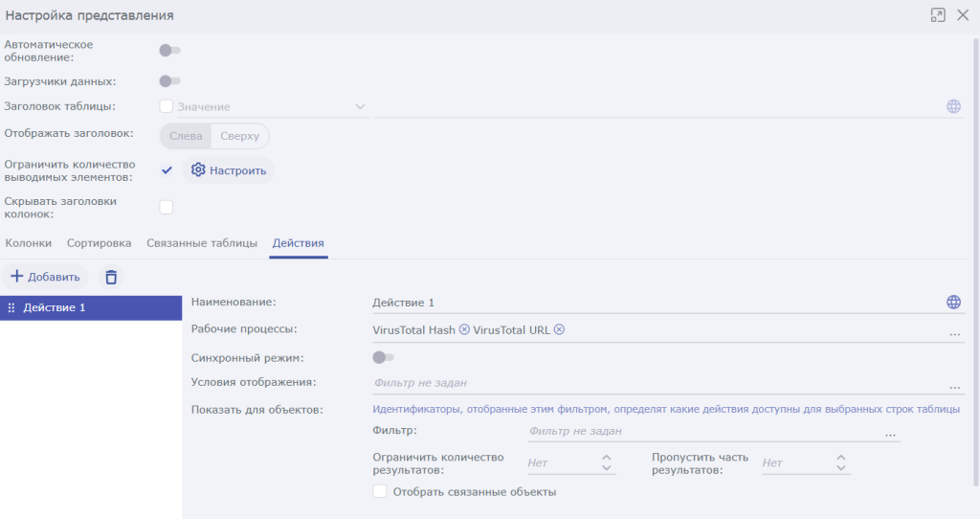Click stepper arrows for Пропустить часть результатов

tap(840, 463)
